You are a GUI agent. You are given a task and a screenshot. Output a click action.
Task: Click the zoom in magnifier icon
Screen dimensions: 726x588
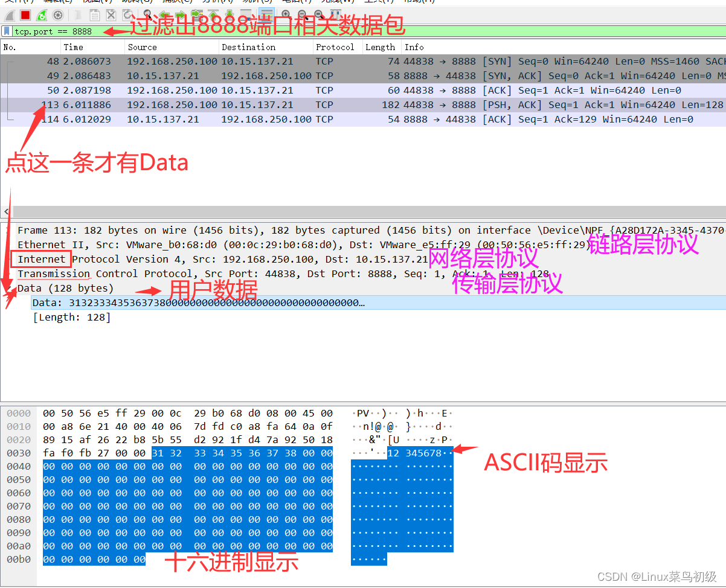click(285, 13)
